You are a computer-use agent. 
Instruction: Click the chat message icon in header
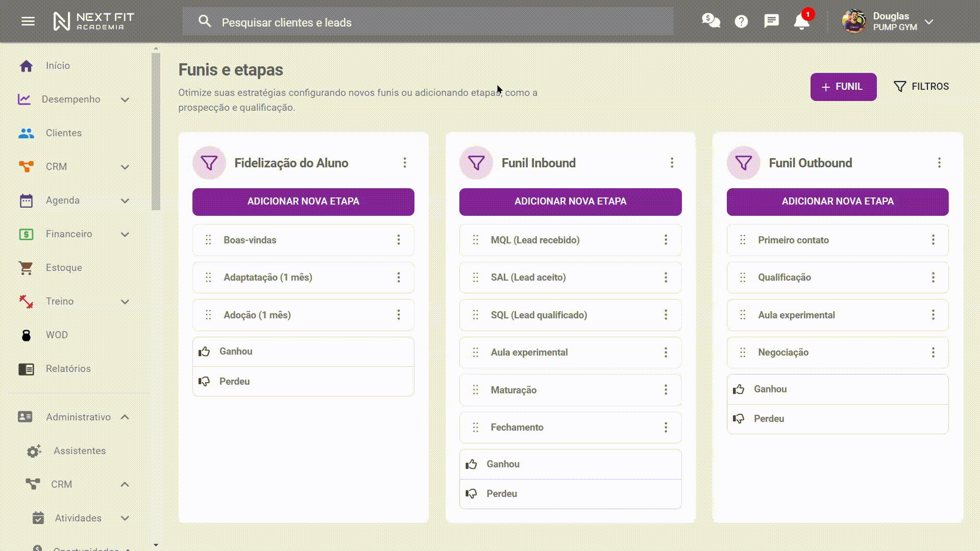coord(771,21)
